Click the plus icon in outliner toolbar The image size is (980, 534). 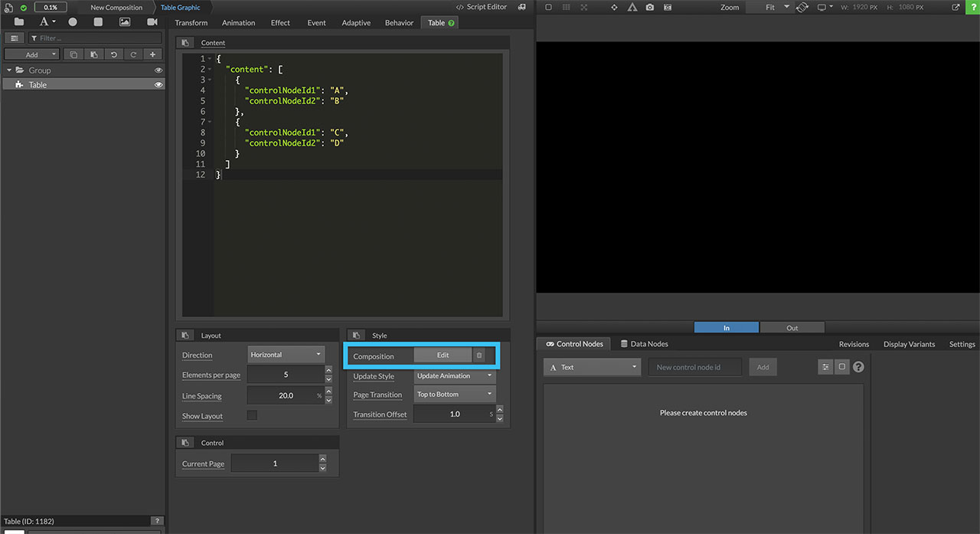(153, 54)
